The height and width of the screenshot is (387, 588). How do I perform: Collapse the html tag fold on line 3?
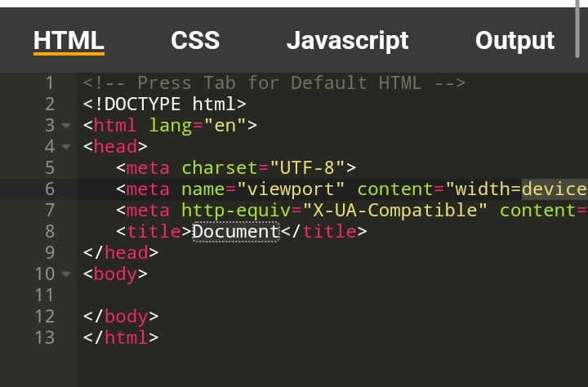point(66,125)
